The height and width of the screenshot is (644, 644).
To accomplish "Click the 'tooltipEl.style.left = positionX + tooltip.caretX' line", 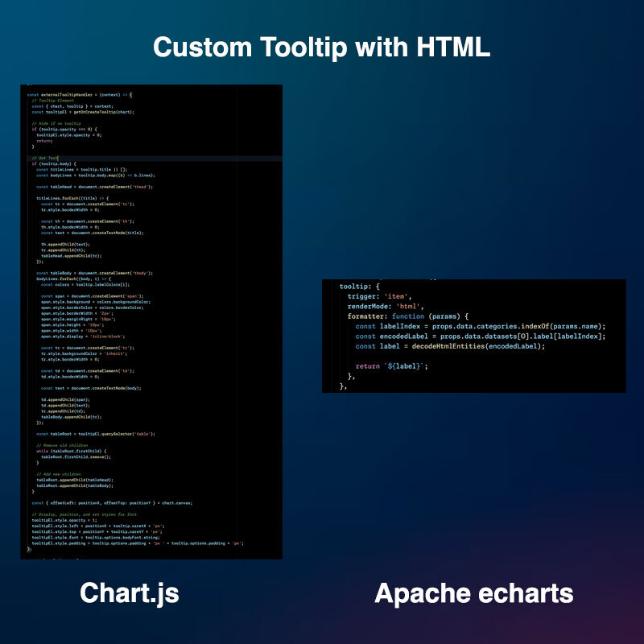I will 98,526.
